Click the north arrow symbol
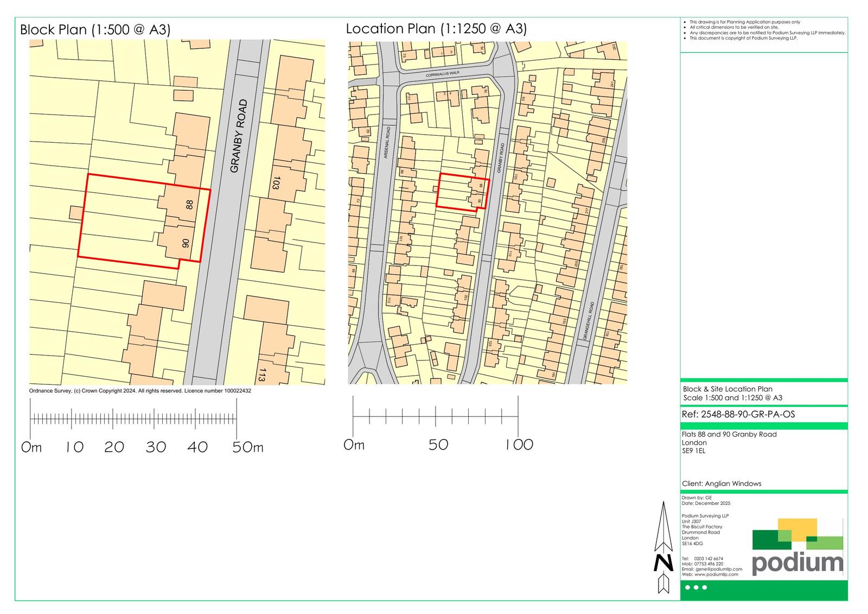This screenshot has height=614, width=868. (662, 547)
